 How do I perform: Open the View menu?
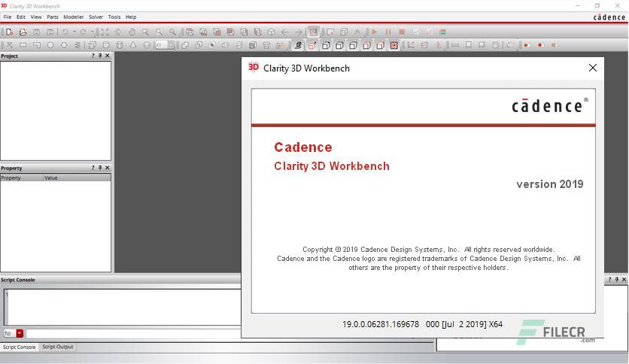(35, 17)
